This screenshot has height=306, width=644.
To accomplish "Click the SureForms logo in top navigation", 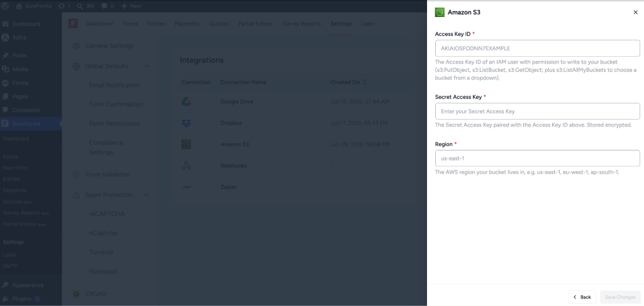I will point(73,23).
